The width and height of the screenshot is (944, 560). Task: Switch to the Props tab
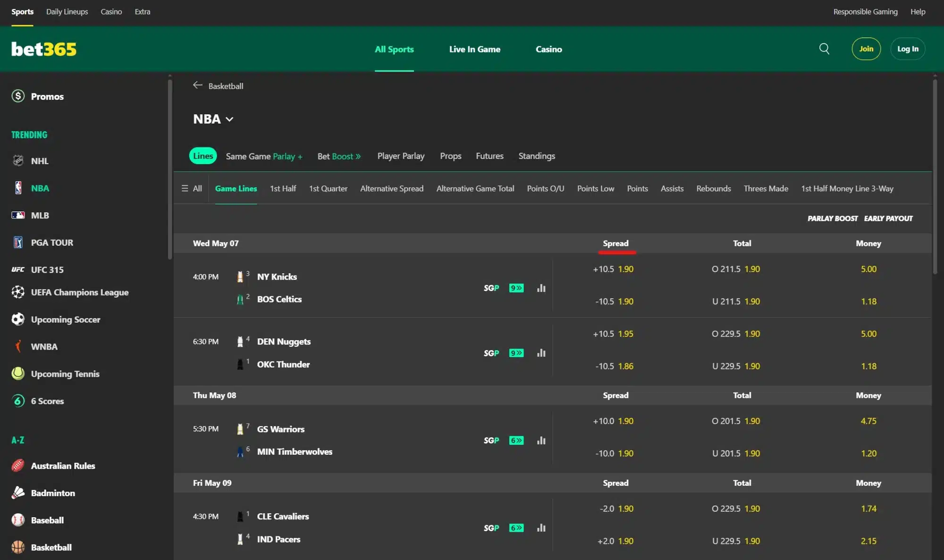451,156
